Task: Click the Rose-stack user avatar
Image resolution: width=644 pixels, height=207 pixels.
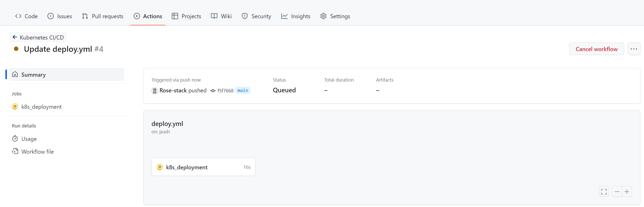Action: [155, 91]
